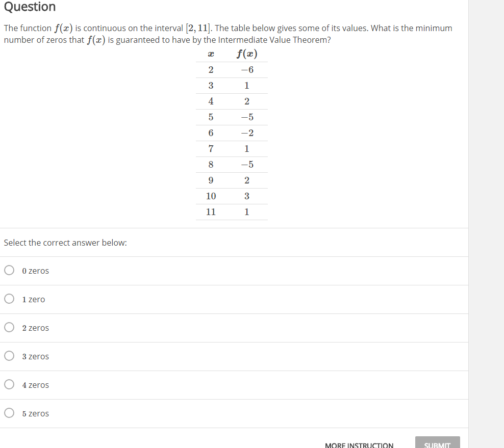Select the "0 zeros" radio button
Viewport: 504px width, 448px height.
pyautogui.click(x=9, y=271)
